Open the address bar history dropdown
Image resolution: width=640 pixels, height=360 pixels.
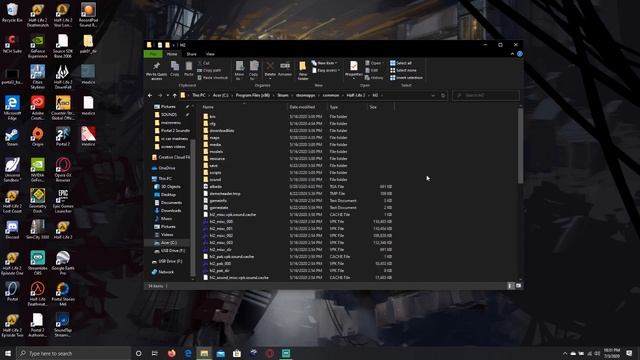[433, 96]
